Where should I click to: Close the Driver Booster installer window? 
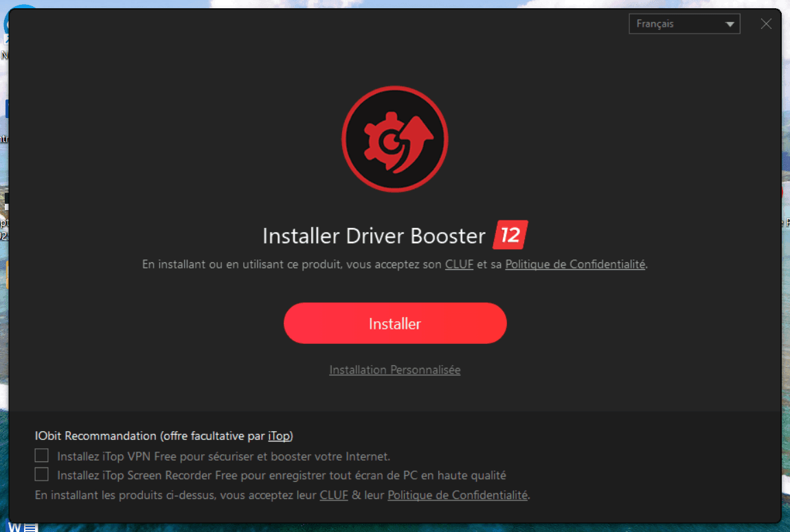(766, 23)
